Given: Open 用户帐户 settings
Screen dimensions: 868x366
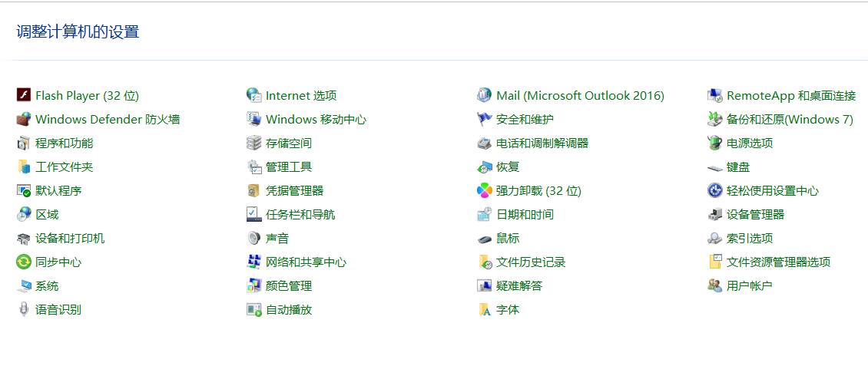Looking at the screenshot, I should click(749, 285).
